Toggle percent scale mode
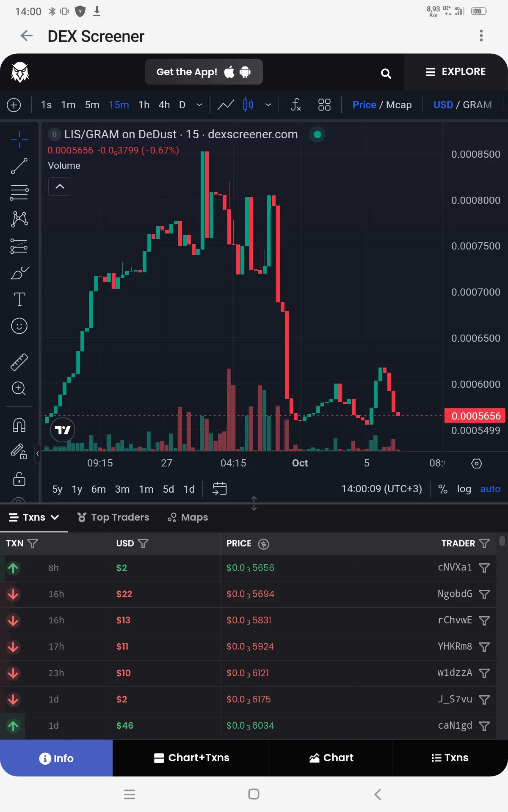Viewport: 508px width, 812px height. 443,489
